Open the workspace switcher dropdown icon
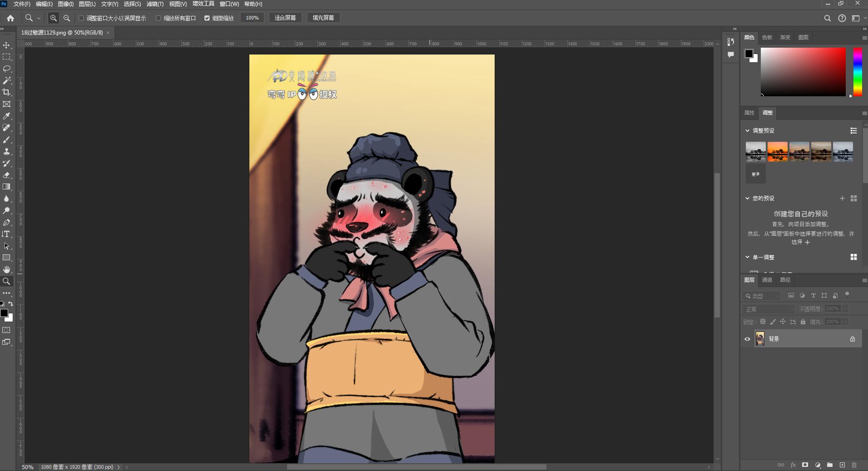 pos(856,18)
